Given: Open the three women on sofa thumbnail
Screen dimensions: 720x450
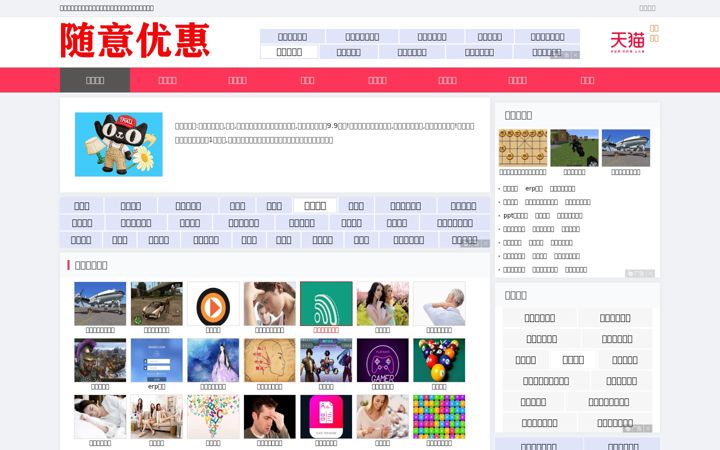Looking at the screenshot, I should (157, 417).
